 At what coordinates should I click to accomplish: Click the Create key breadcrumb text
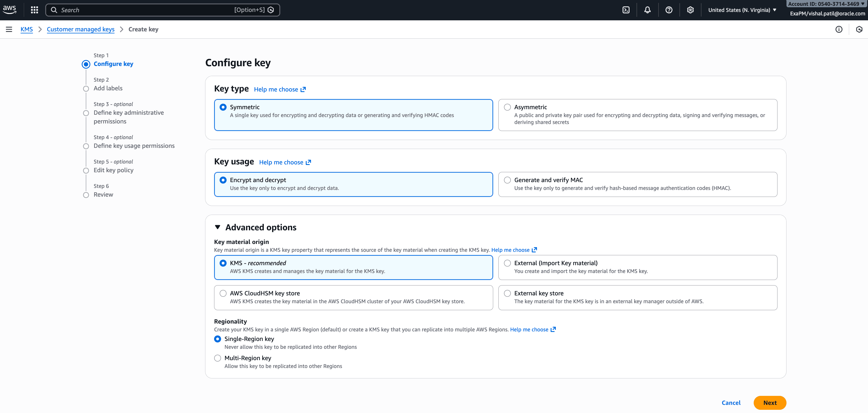point(143,29)
